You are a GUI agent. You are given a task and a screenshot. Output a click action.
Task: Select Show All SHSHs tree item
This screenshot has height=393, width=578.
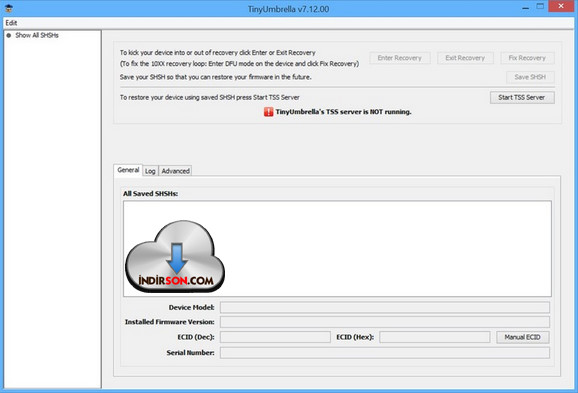(x=37, y=35)
